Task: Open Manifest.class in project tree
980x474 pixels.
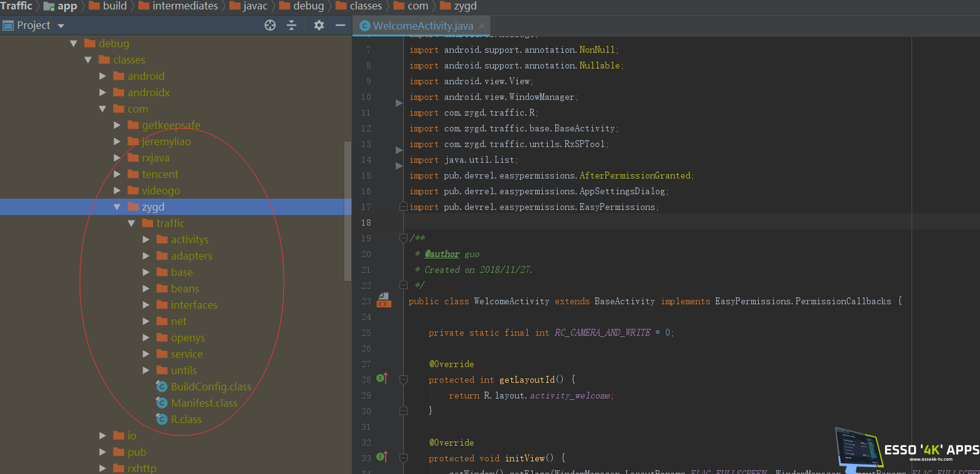Action: pos(204,403)
